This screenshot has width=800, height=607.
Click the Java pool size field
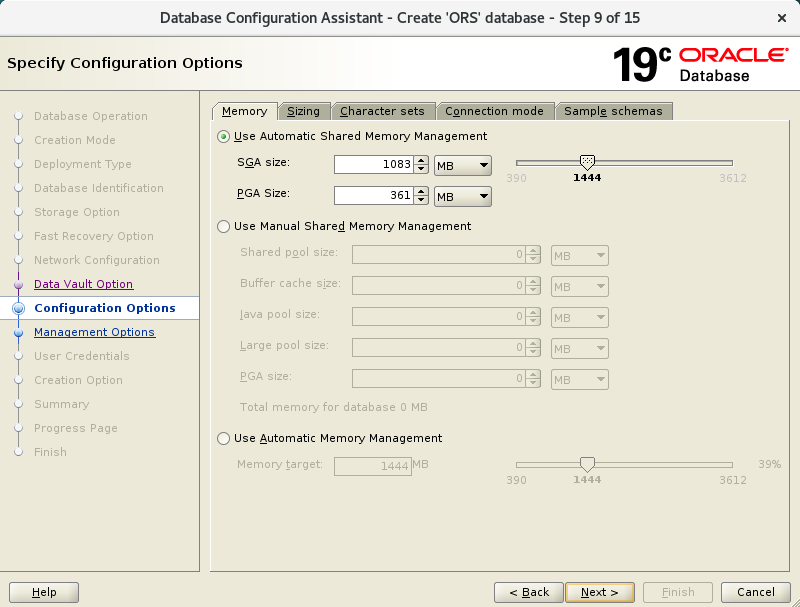point(438,317)
